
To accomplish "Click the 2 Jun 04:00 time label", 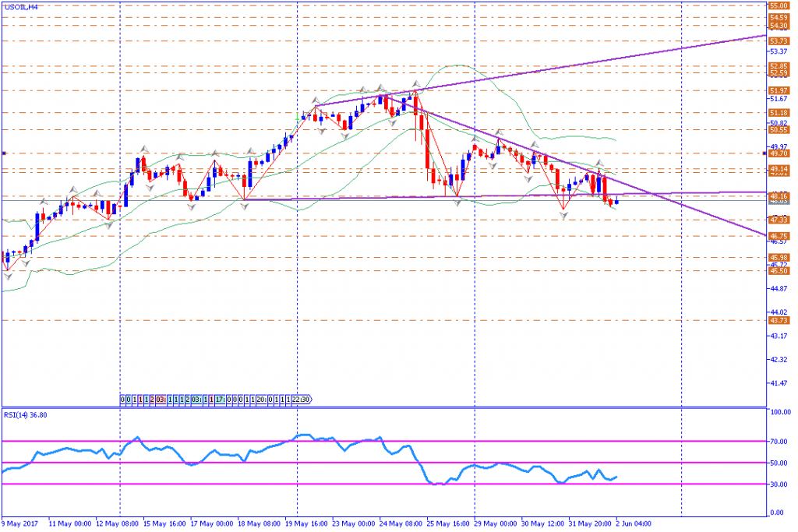I will click(634, 523).
